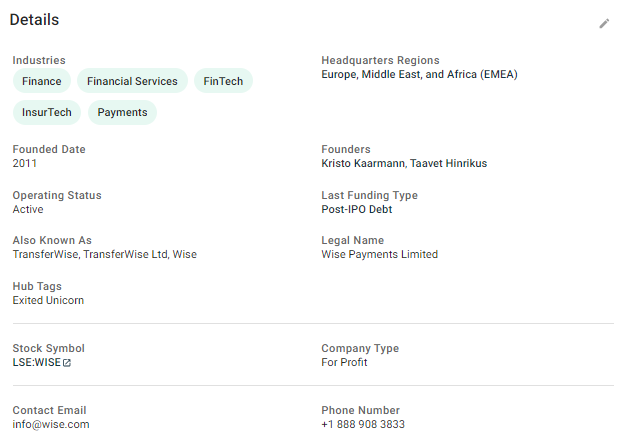Click the Europe, Middle East, and Africa region
Image resolution: width=626 pixels, height=442 pixels.
[x=419, y=74]
